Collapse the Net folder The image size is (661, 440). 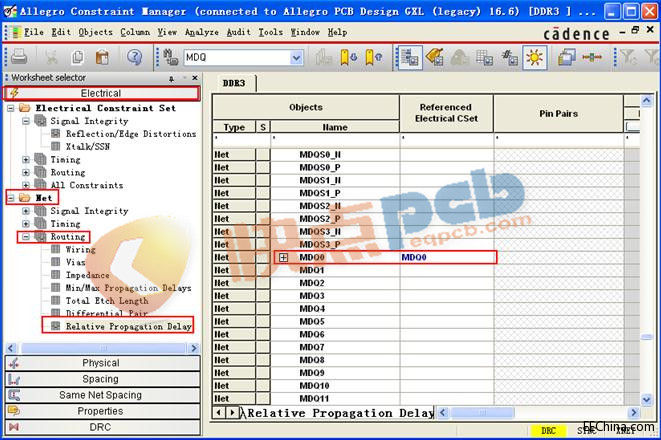[11, 198]
